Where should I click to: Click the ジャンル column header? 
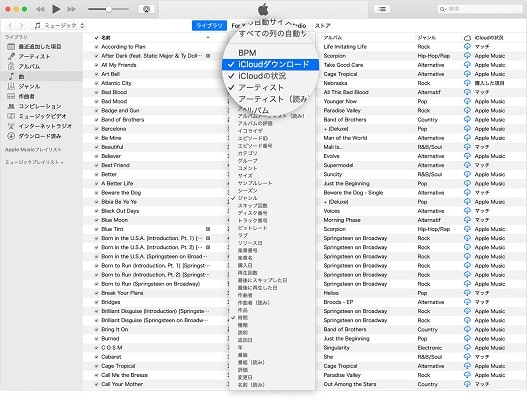[x=427, y=38]
